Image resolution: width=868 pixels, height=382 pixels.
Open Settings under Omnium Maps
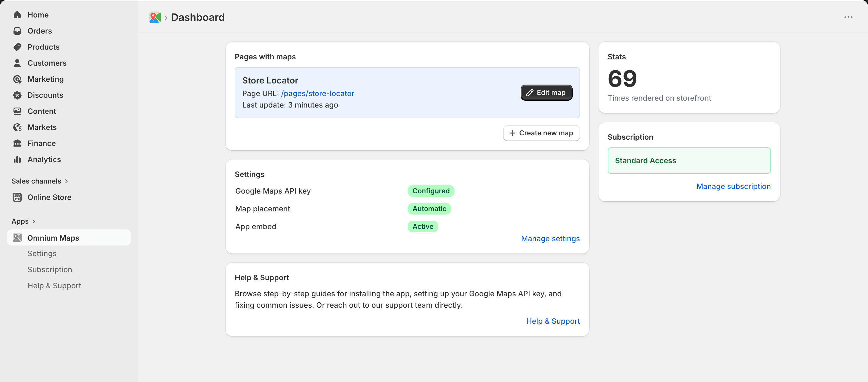tap(42, 254)
